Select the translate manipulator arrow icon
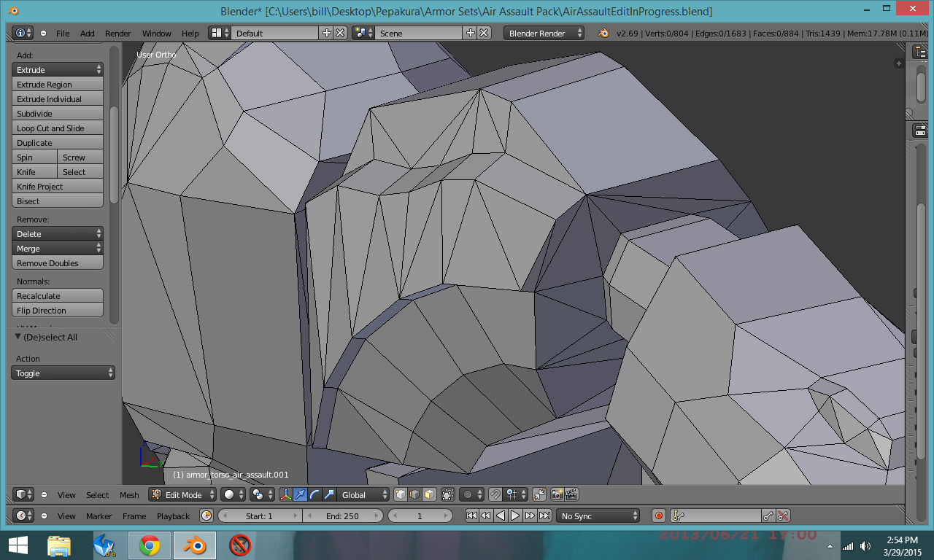Viewport: 934px width, 560px height. coord(300,494)
